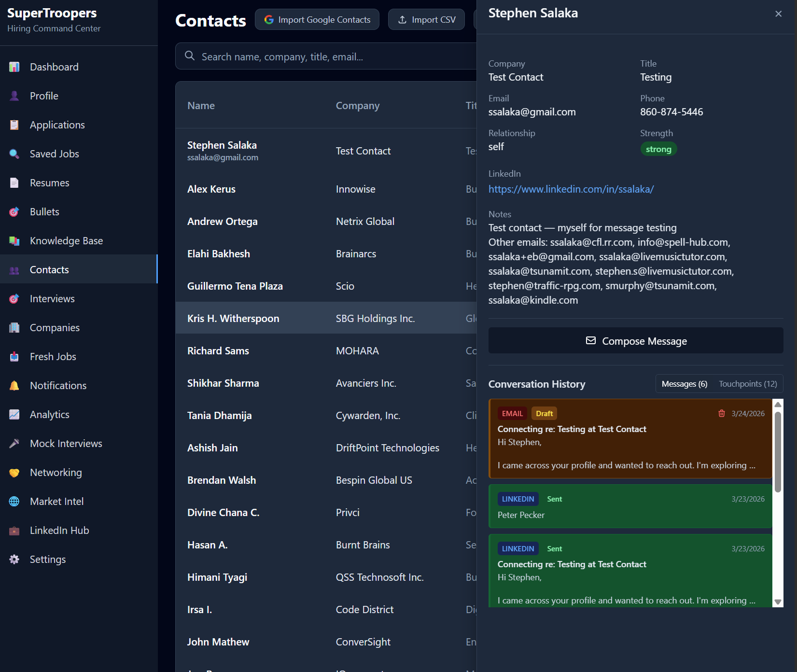Open the Analytics chart icon
The image size is (797, 672).
(x=14, y=414)
